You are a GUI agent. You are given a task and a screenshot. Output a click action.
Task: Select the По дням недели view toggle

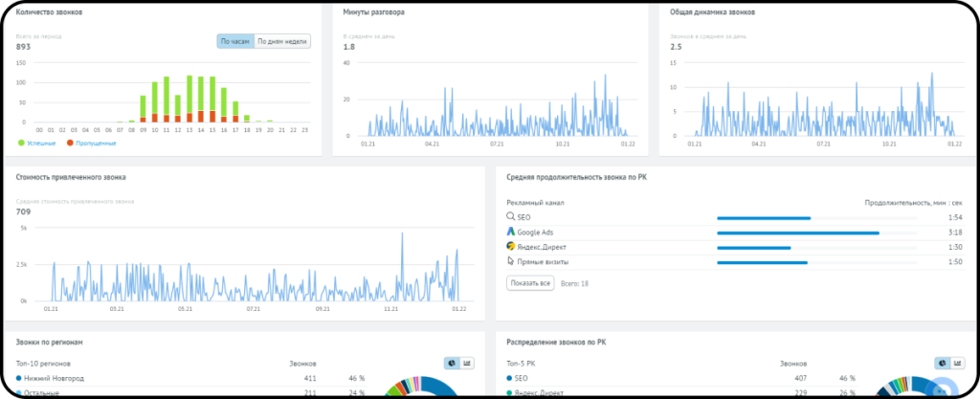(282, 42)
